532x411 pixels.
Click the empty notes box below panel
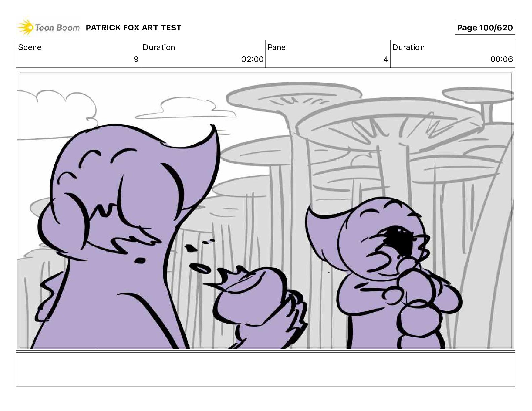265,369
